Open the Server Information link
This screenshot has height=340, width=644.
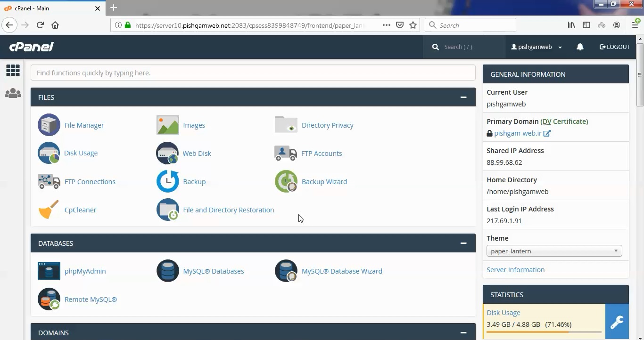click(x=515, y=269)
